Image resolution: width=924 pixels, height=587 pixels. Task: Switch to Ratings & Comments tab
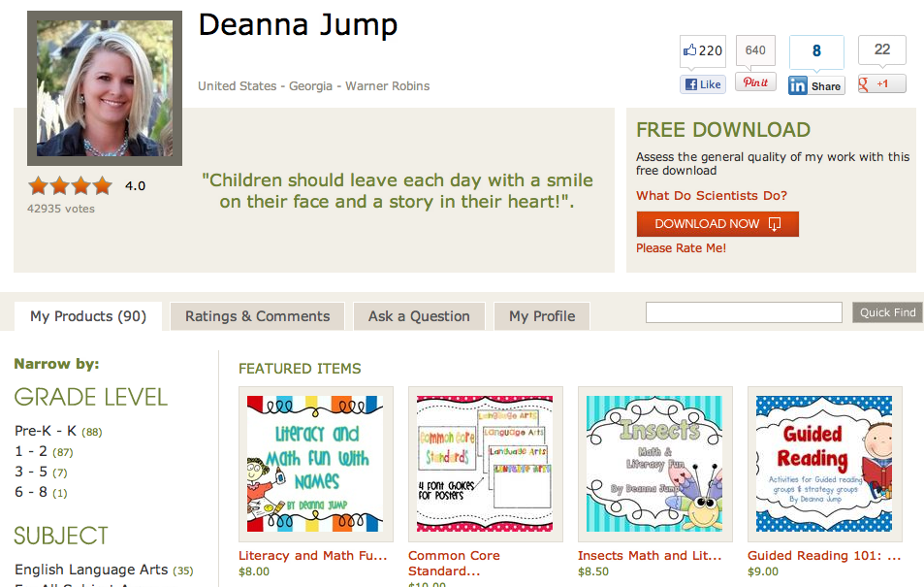click(x=258, y=316)
